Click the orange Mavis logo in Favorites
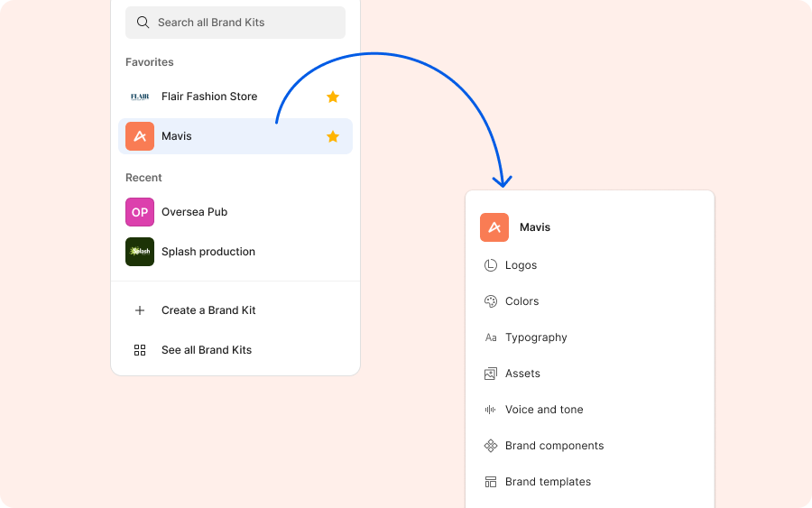Screen dimensions: 812x508 coord(140,136)
